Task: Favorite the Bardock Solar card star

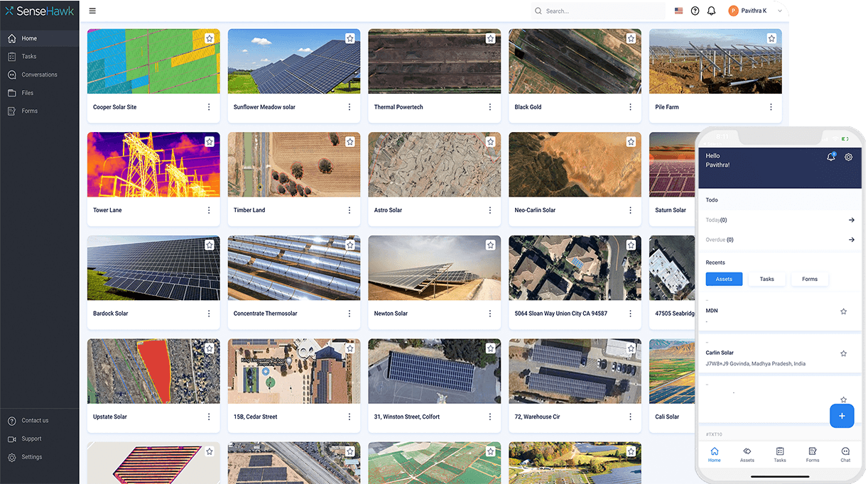Action: (210, 245)
